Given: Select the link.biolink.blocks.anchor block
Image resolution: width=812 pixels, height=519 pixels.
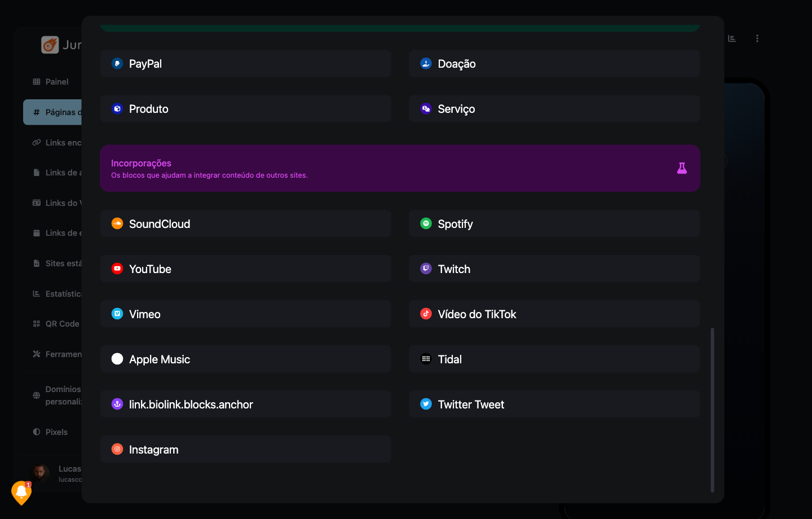Looking at the screenshot, I should pos(246,404).
